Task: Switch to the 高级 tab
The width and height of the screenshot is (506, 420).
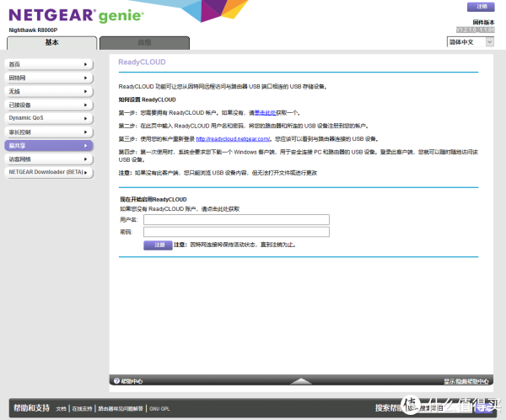Action: (x=144, y=43)
